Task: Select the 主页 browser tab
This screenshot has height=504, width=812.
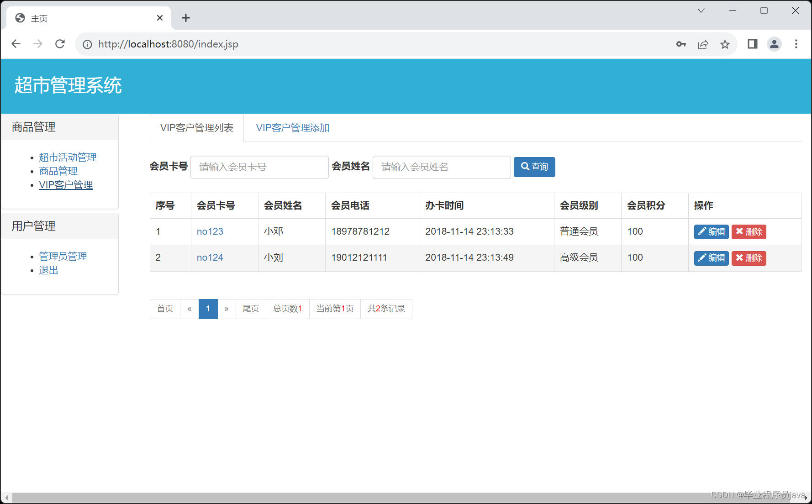Action: click(x=89, y=18)
